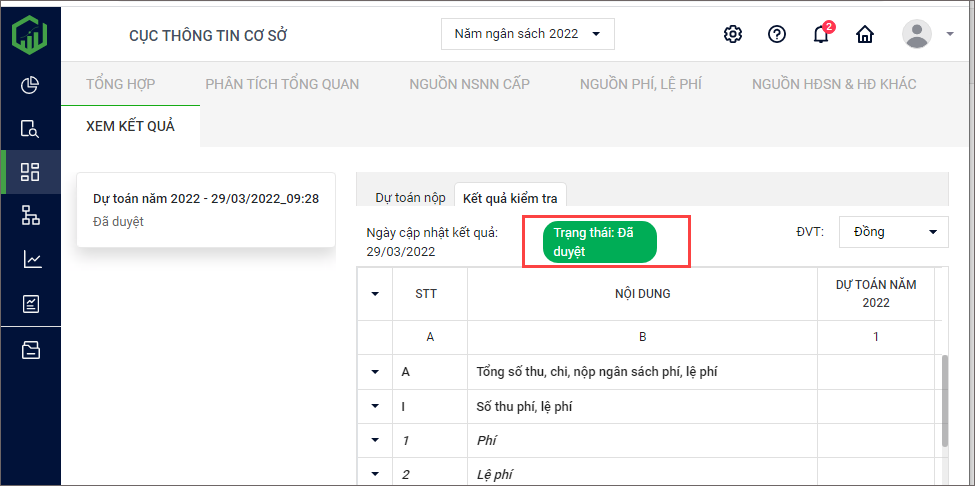Open the Năm ngân sách 2022 dropdown
Viewport: 975px width, 486px height.
pyautogui.click(x=527, y=34)
